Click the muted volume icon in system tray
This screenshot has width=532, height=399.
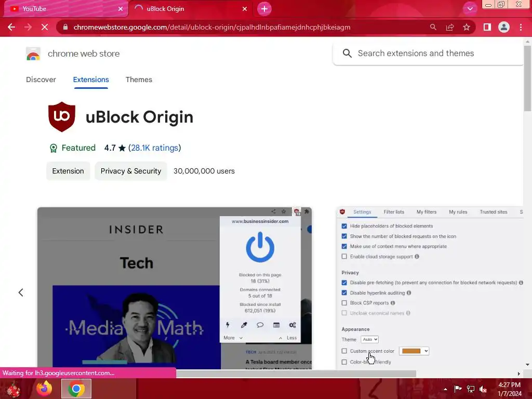pos(483,389)
